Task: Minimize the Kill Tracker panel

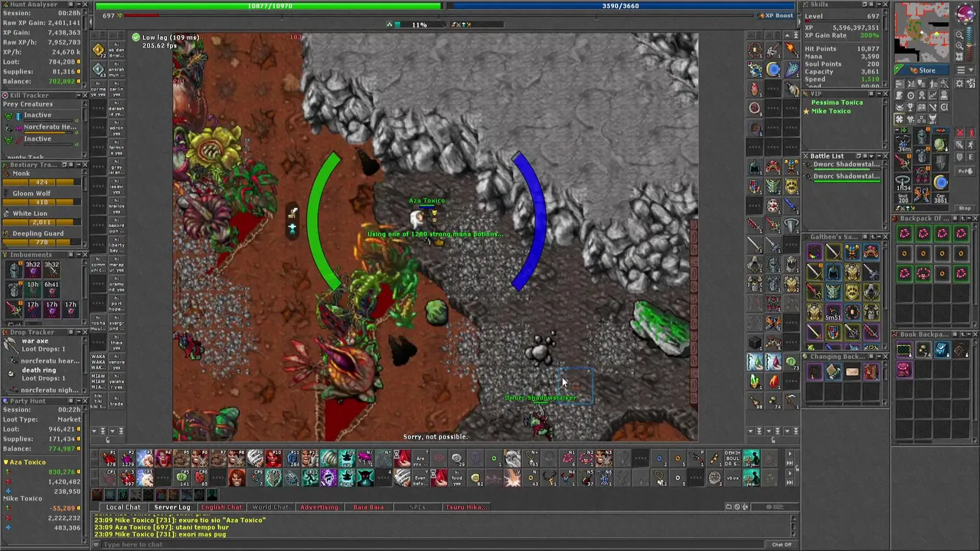Action: pos(78,96)
